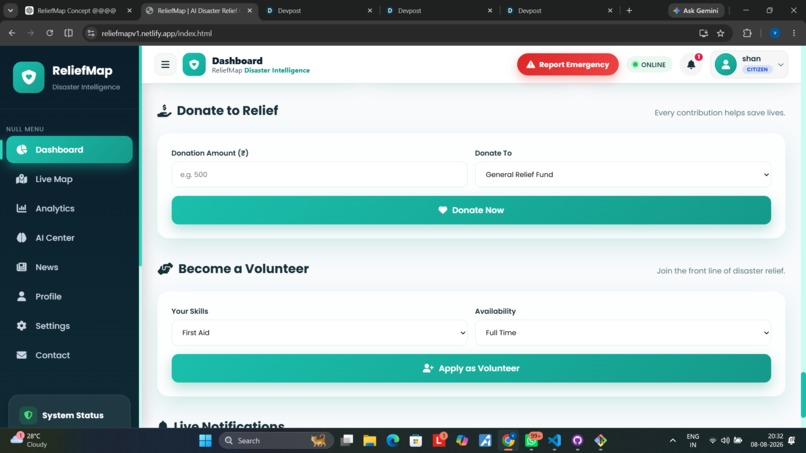Open Profile in sidebar
The width and height of the screenshot is (806, 453).
tap(69, 296)
